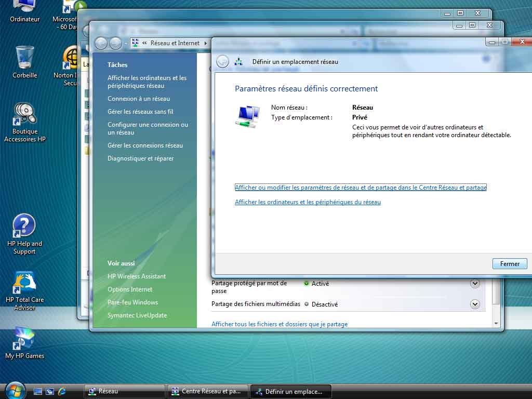
Task: Open the Réseau et Internet breadcrumb arrow
Action: click(206, 43)
